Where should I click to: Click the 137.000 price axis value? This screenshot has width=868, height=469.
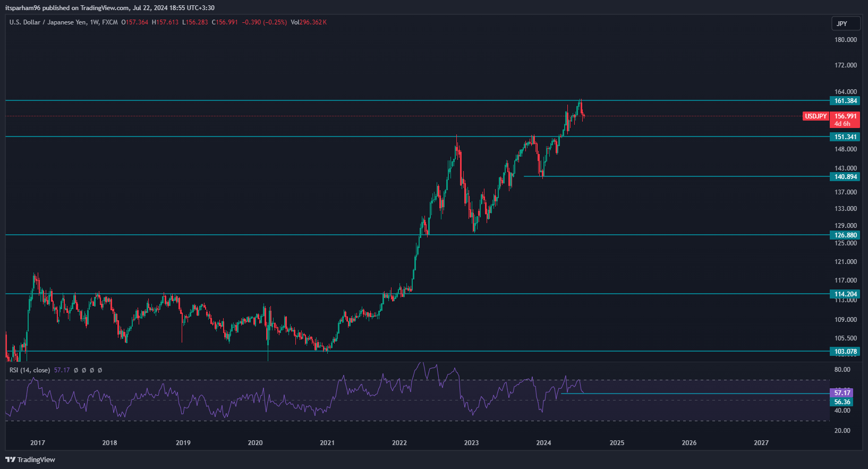(846, 192)
